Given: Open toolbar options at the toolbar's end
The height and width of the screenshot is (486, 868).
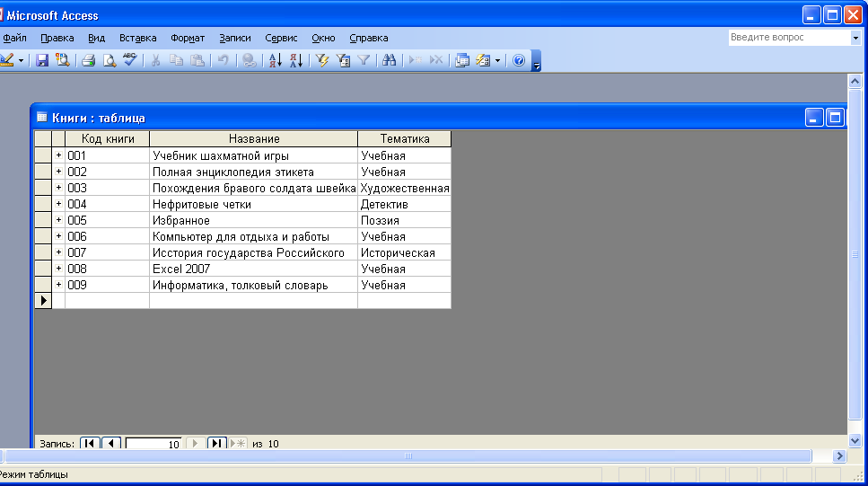Looking at the screenshot, I should tap(536, 61).
